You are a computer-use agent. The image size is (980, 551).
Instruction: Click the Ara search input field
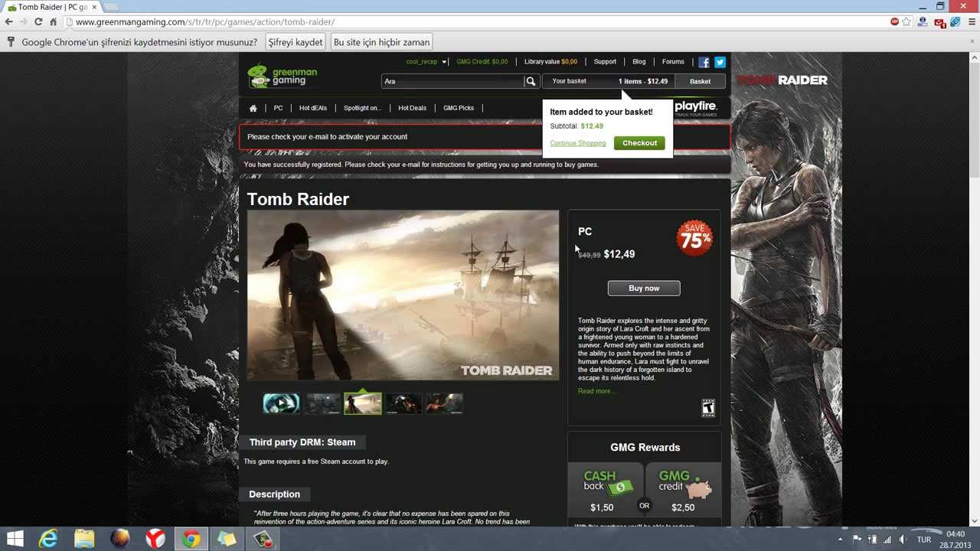click(x=452, y=81)
